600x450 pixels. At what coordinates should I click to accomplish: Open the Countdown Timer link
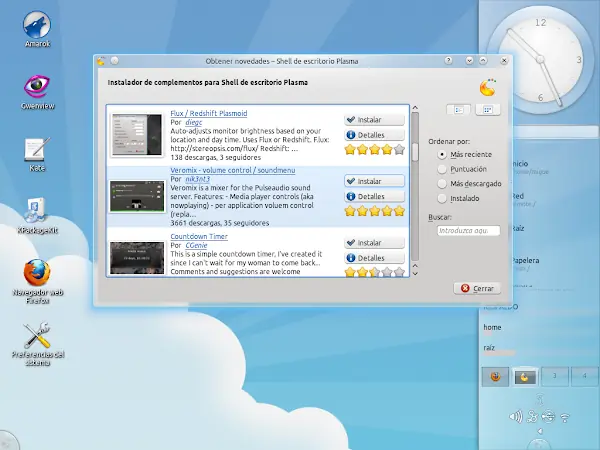pos(199,236)
